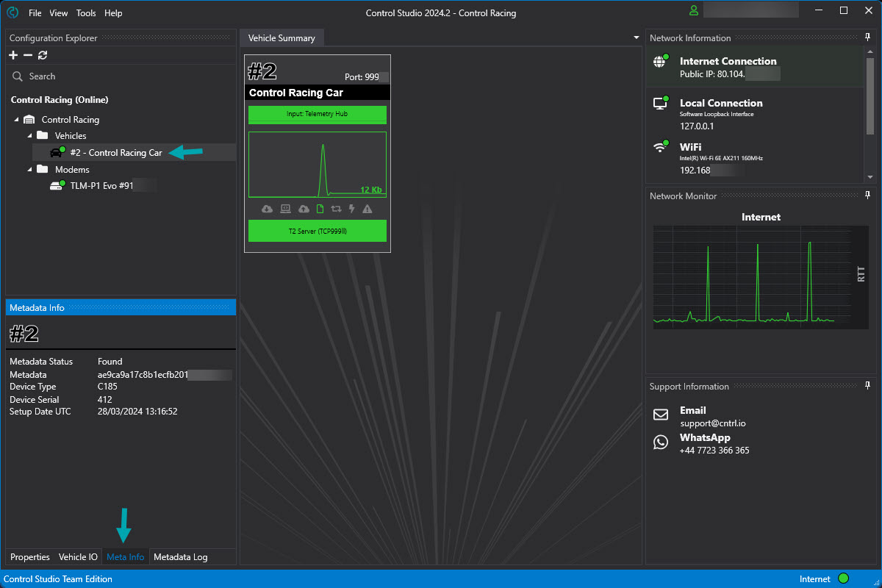Screen dimensions: 882x588
Task: Click the Control Studio Team Edition status text
Action: pos(58,579)
